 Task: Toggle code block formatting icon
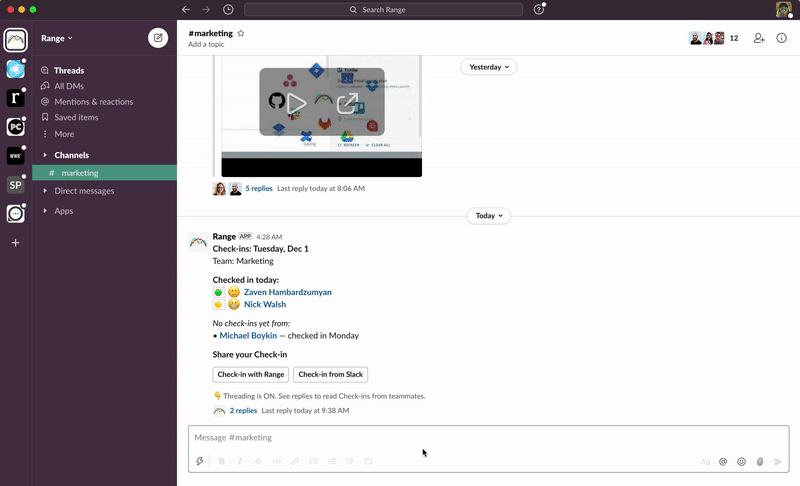[368, 461]
